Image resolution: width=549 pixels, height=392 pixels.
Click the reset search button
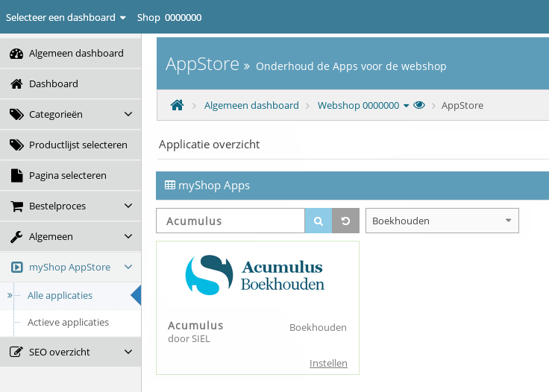point(345,221)
